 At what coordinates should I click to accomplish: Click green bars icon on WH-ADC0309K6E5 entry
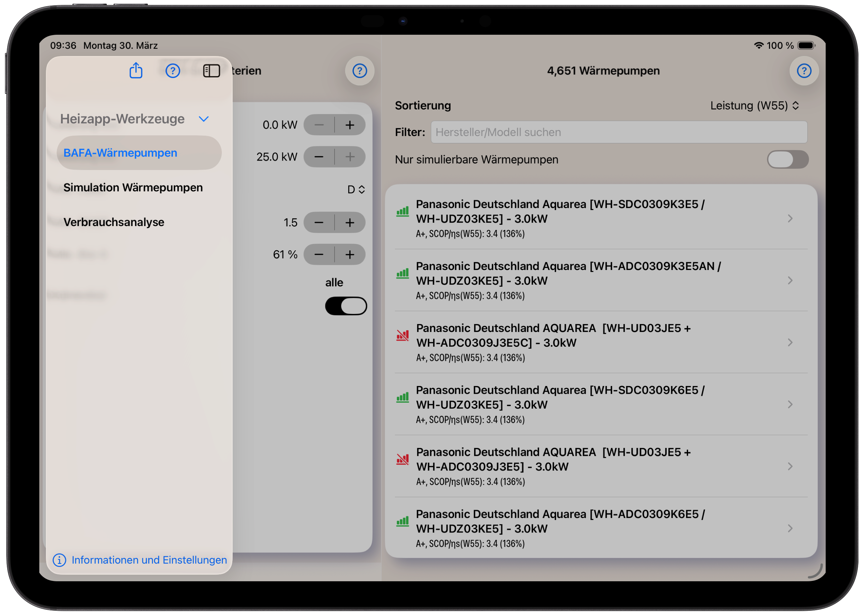(403, 521)
